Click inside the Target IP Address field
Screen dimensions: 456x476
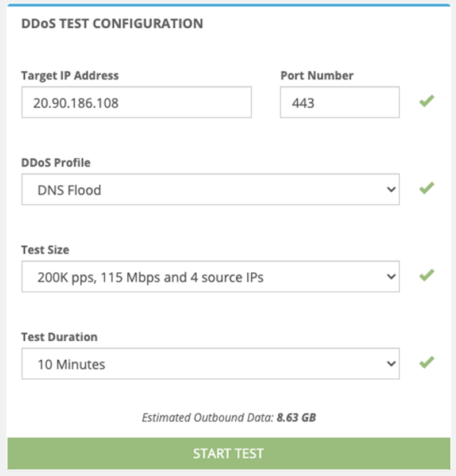point(136,102)
